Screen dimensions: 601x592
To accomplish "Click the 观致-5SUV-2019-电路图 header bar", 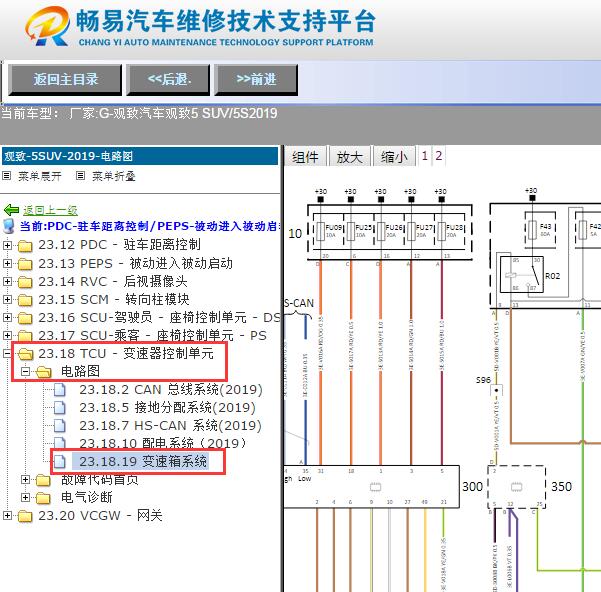I will pyautogui.click(x=140, y=156).
